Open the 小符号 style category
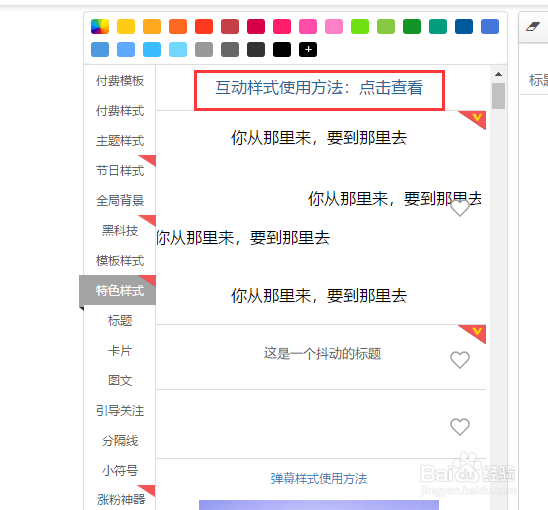This screenshot has height=510, width=548. (x=120, y=471)
